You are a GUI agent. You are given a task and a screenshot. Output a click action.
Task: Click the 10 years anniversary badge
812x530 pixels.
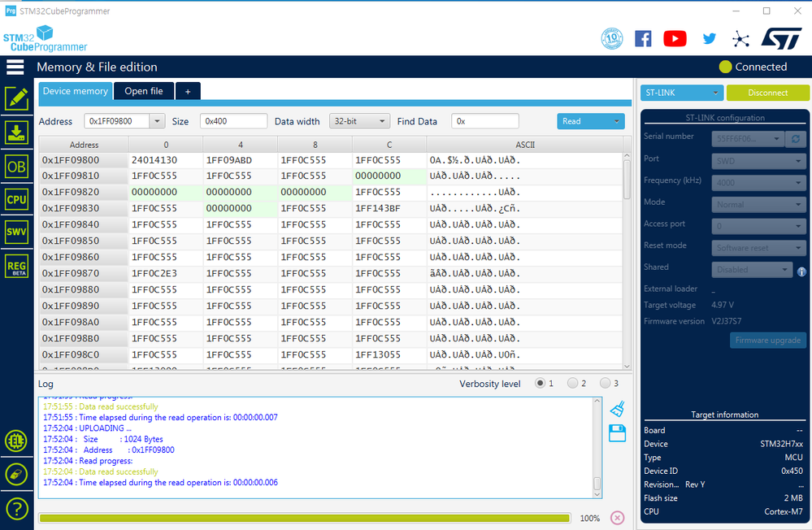click(611, 39)
